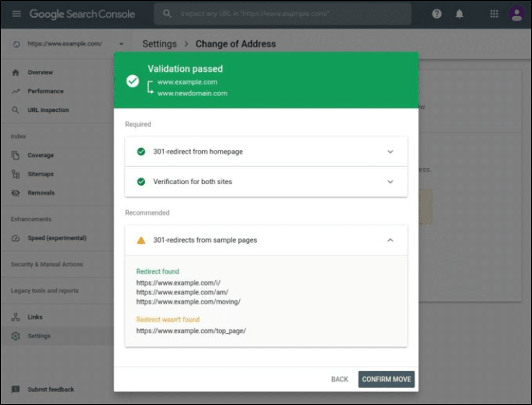Click the 301-redirects from sample pages label
This screenshot has width=532, height=405.
coord(205,240)
